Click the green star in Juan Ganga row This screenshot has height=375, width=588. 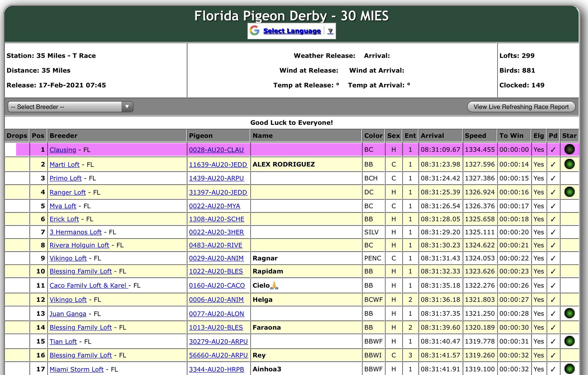(569, 313)
